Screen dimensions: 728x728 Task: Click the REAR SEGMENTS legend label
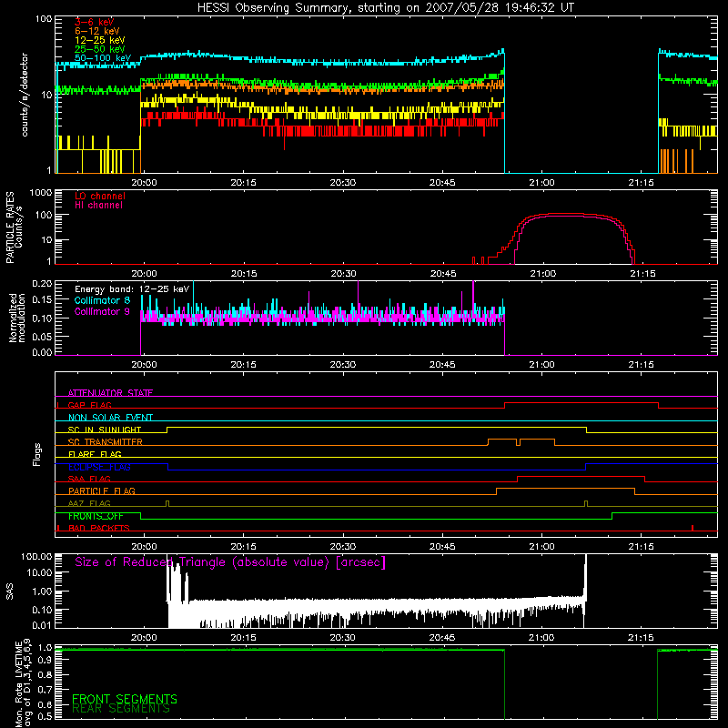pyautogui.click(x=121, y=709)
